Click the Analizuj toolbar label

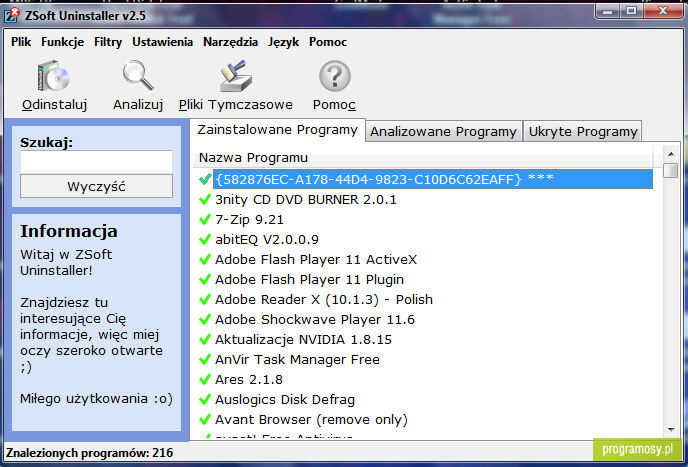coord(138,105)
